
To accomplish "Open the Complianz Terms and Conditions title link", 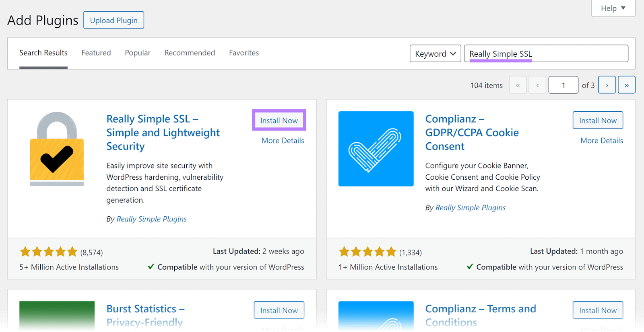I will (481, 316).
